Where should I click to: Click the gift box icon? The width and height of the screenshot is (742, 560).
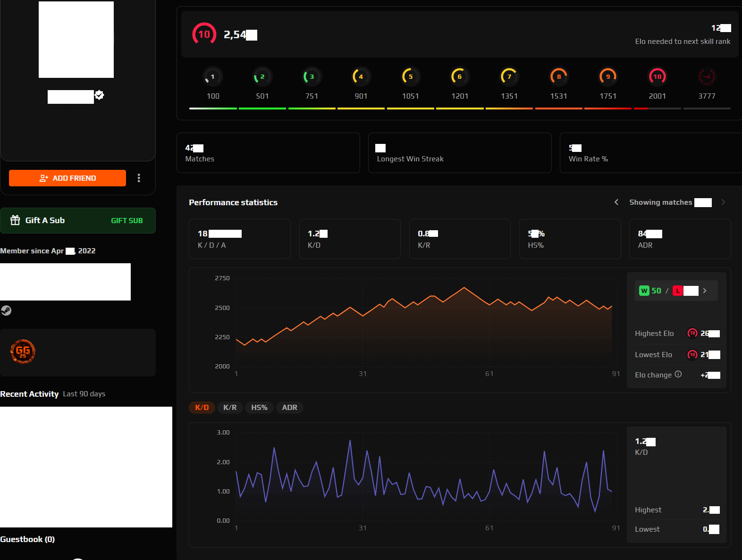[16, 220]
